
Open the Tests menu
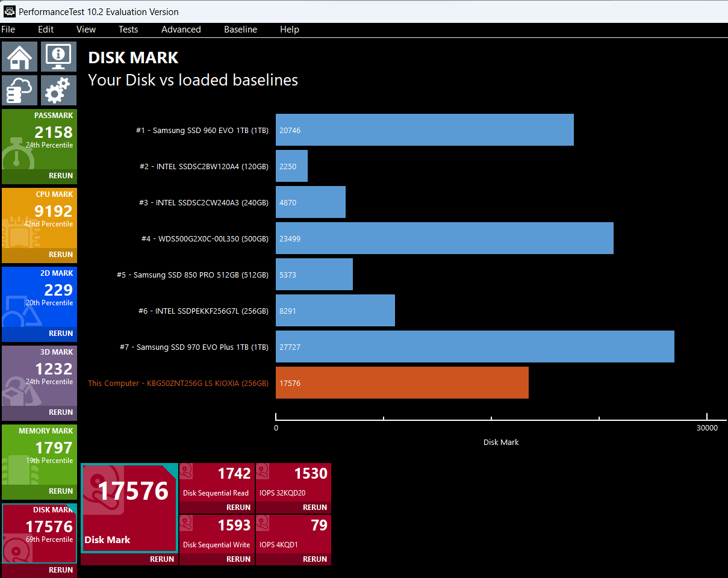coord(128,30)
